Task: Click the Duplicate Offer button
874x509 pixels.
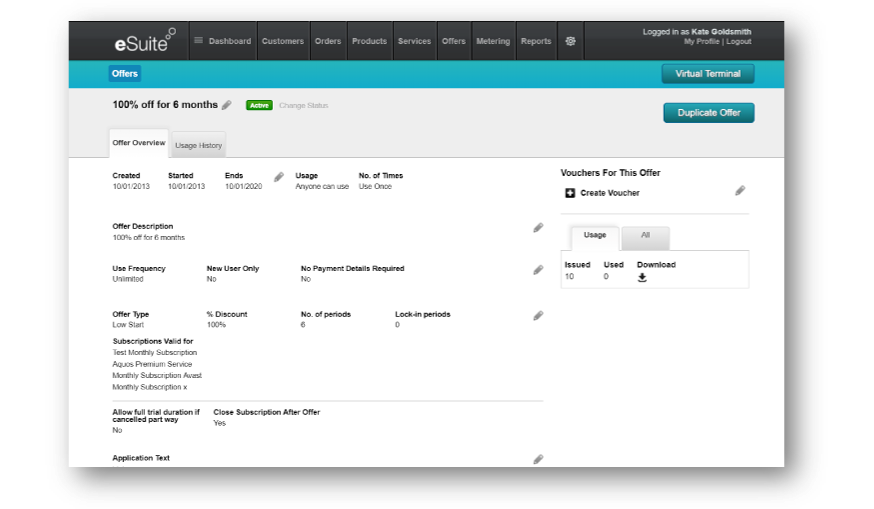Action: 708,113
